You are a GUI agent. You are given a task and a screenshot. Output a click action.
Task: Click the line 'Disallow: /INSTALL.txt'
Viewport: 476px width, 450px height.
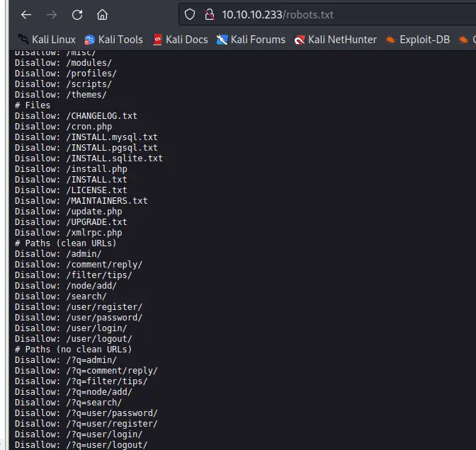[71, 180]
